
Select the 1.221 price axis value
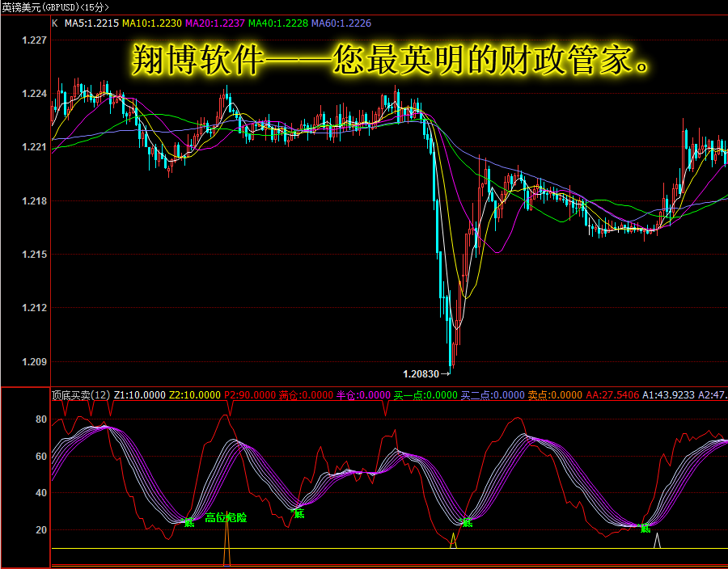click(34, 147)
